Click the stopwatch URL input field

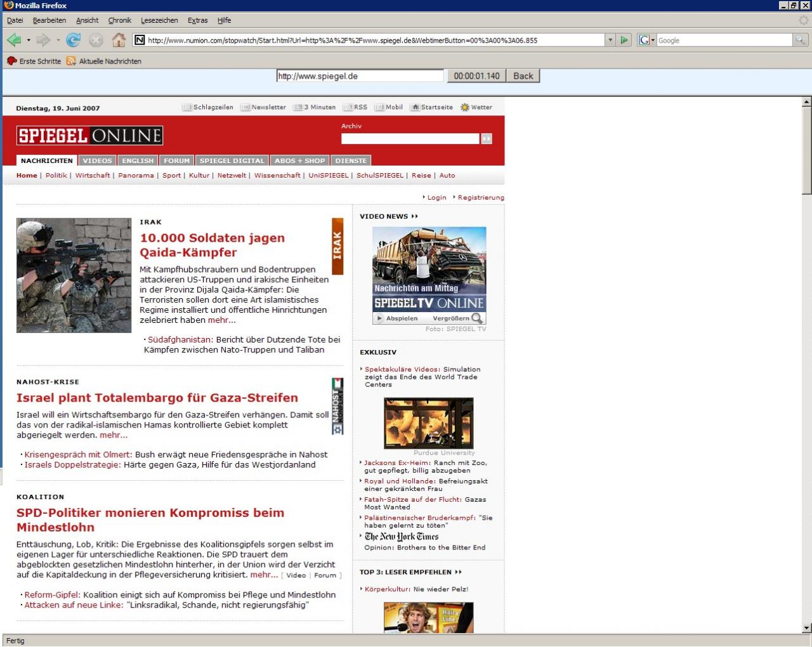(x=360, y=76)
